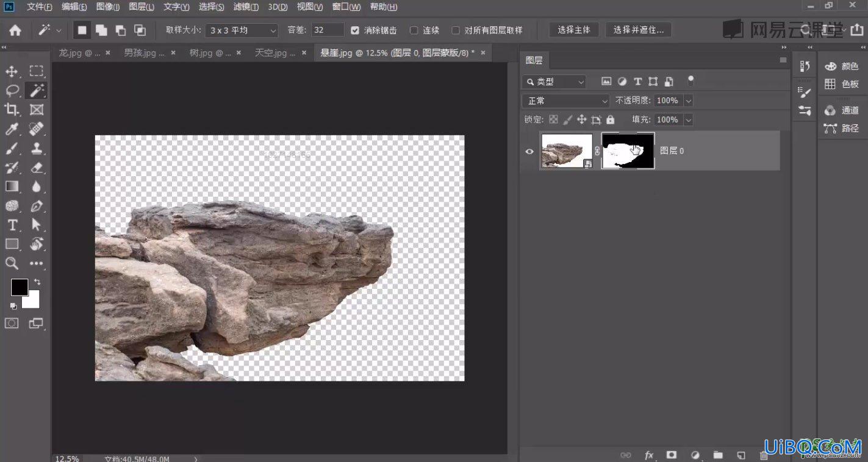Screen dimensions: 868x462
Task: Select the Brush tool
Action: (12, 148)
